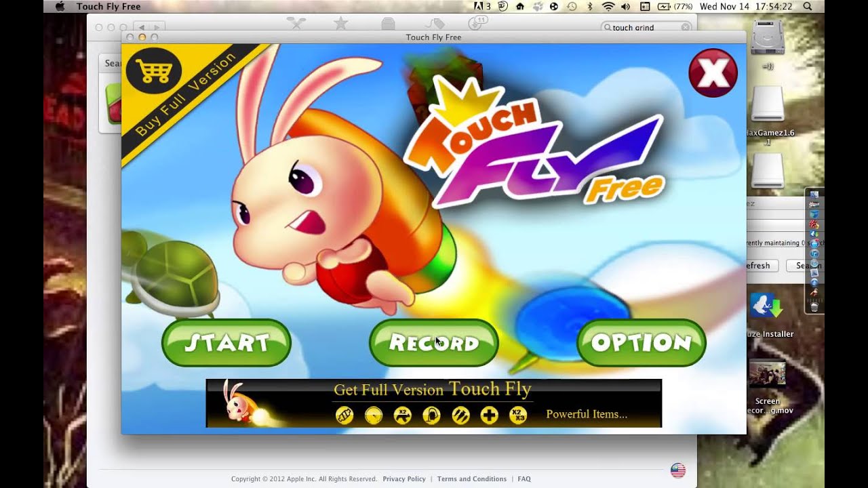Clear the App Store search text
The height and width of the screenshot is (488, 868).
pos(686,27)
